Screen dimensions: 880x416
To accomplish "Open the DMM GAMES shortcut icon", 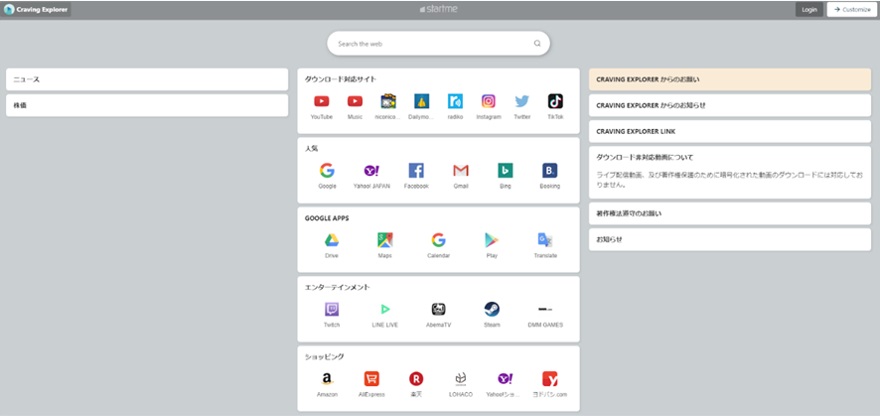I will pos(546,309).
